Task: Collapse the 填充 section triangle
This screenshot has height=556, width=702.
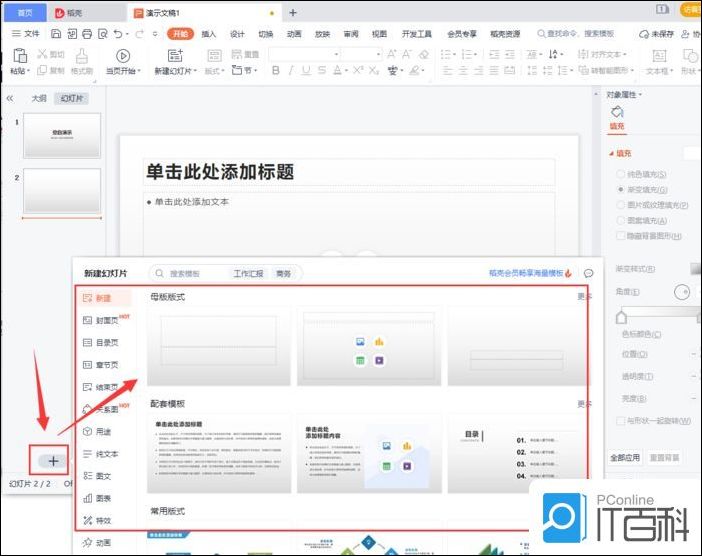Action: tap(611, 154)
